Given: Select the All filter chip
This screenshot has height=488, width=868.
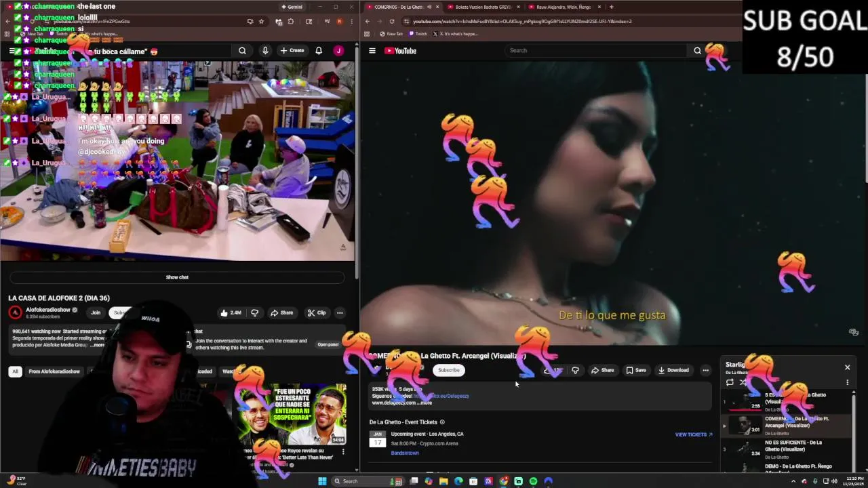Looking at the screenshot, I should (15, 371).
